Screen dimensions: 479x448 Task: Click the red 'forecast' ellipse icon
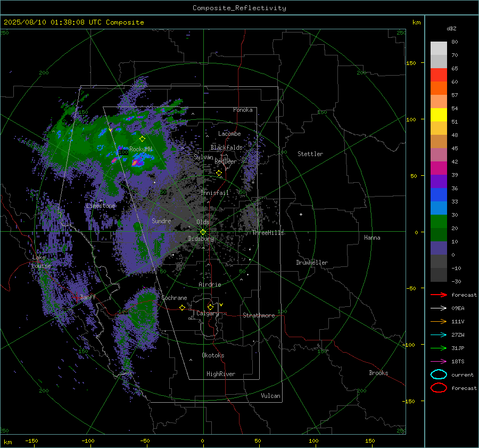(439, 388)
